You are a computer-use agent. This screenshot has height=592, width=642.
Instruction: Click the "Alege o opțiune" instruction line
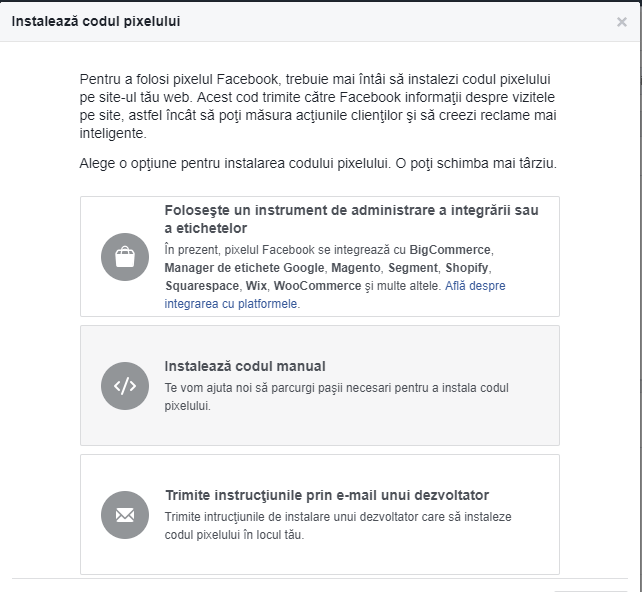pos(318,163)
